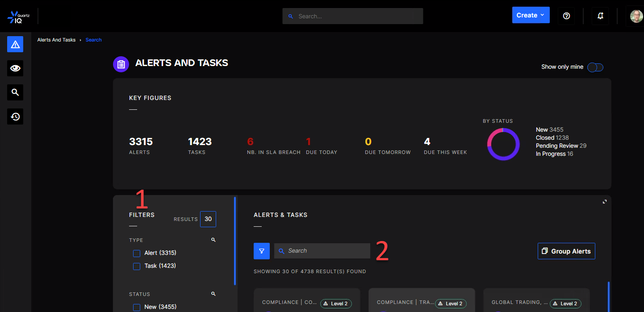Click the Quartz IQ logo
The image size is (644, 312).
pos(18,17)
